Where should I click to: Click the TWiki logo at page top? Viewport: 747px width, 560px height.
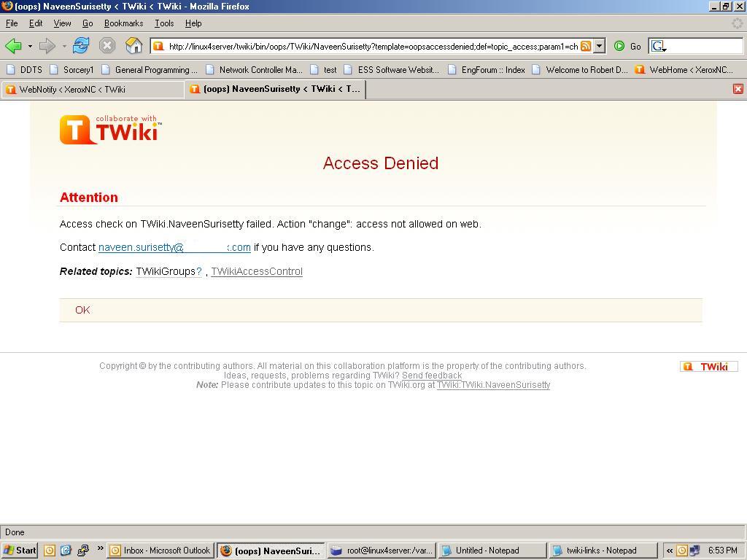click(x=109, y=129)
